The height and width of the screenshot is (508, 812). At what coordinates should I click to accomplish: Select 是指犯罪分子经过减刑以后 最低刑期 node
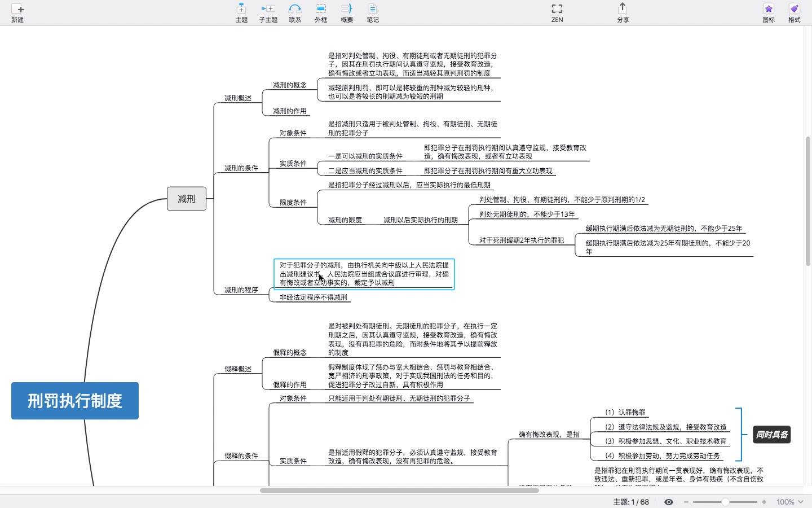(409, 185)
